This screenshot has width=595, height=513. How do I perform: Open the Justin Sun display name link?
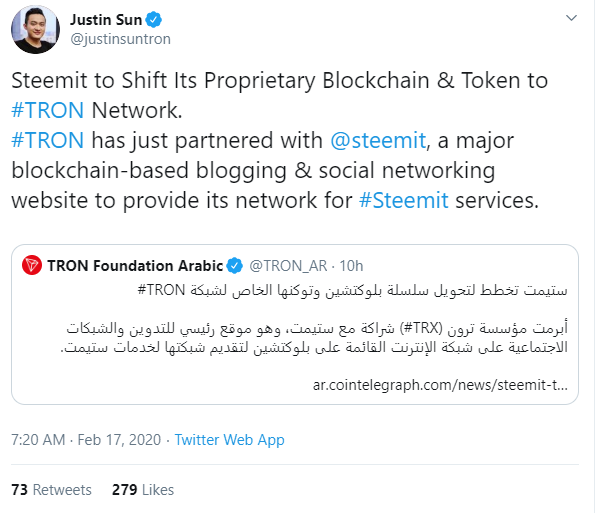tap(106, 20)
